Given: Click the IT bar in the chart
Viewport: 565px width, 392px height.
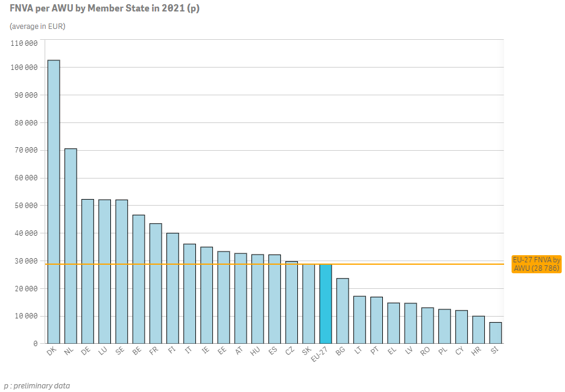Looking at the screenshot, I should (x=189, y=293).
